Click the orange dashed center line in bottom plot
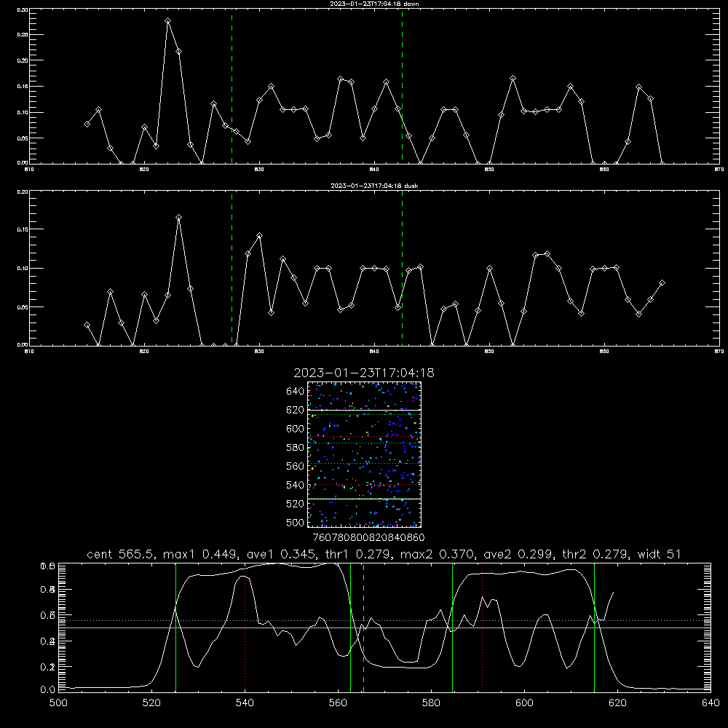Screen dimensions: 728x728 pos(363,628)
